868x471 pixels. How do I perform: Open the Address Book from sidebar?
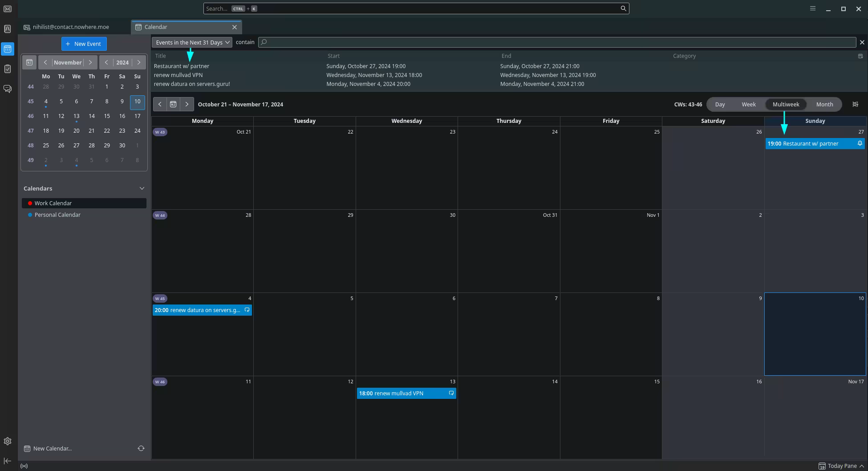[x=8, y=29]
